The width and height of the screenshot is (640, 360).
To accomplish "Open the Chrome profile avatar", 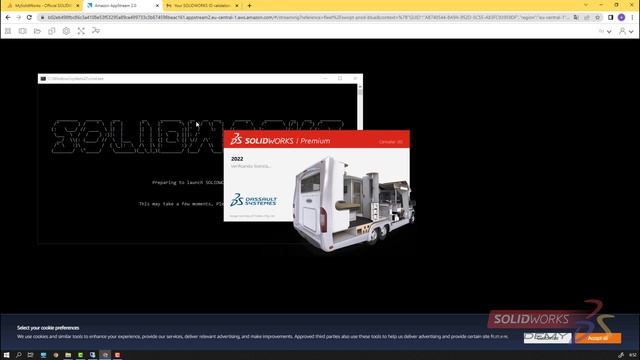I will pos(621,18).
